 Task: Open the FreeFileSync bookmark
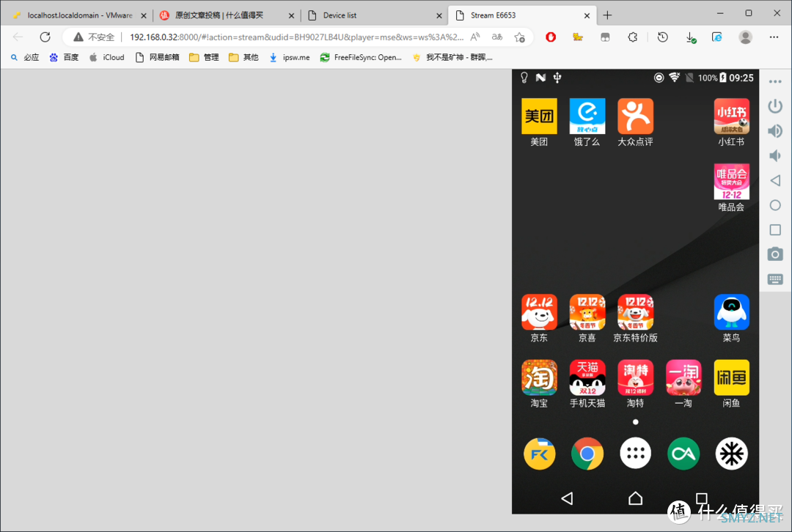pyautogui.click(x=361, y=58)
